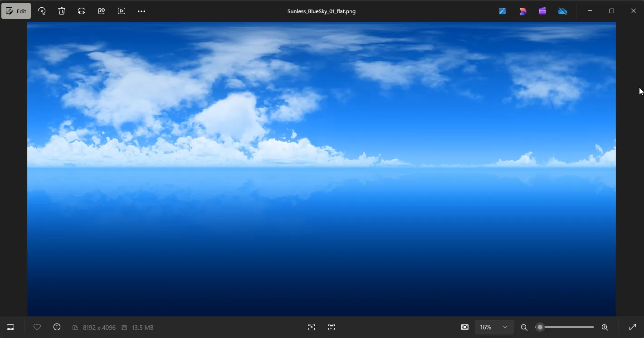644x338 pixels.
Task: Click the visual search focus-frame icon
Action: [x=312, y=327]
